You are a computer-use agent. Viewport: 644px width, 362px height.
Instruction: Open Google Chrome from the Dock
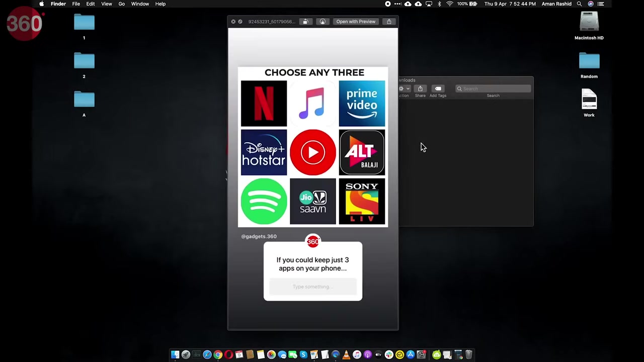pos(218,354)
